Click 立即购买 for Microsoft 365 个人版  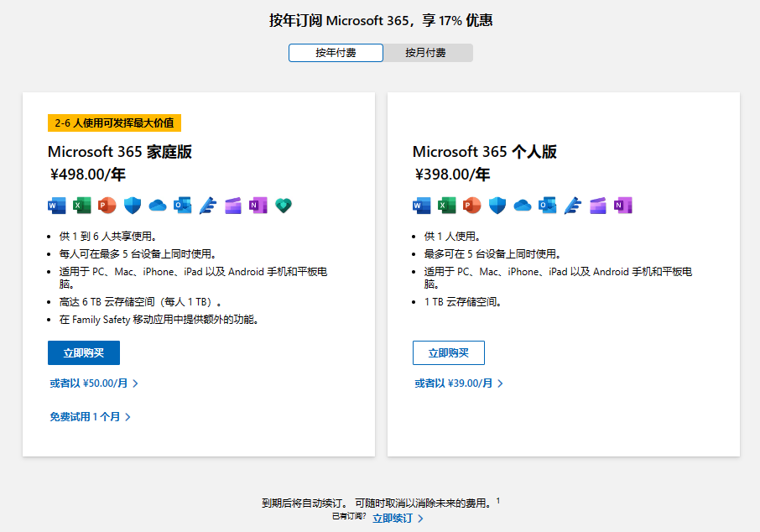448,352
